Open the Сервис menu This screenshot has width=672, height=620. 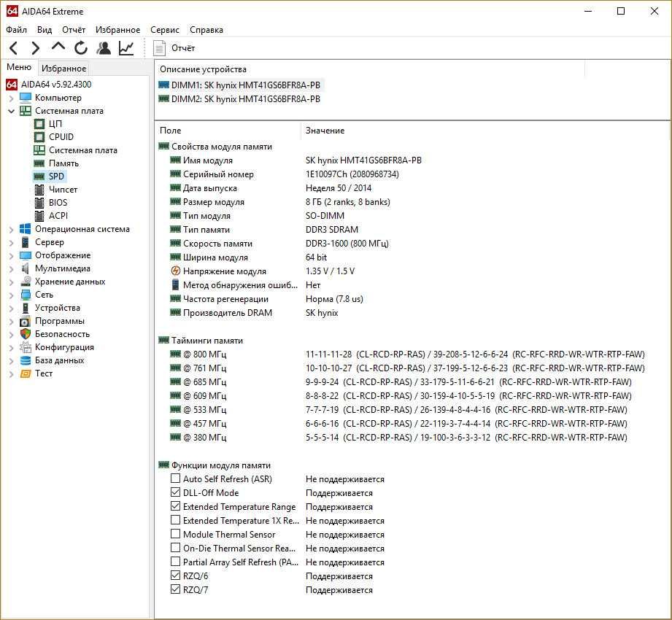coord(165,30)
